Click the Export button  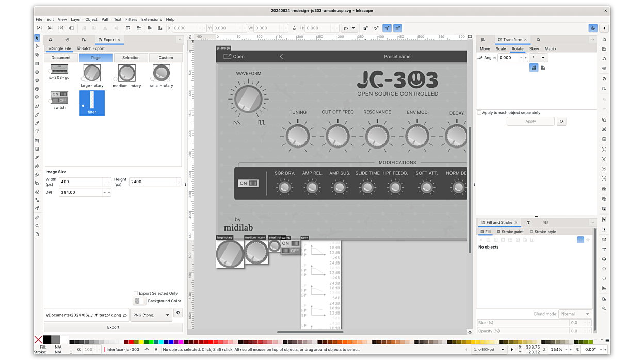tap(113, 327)
